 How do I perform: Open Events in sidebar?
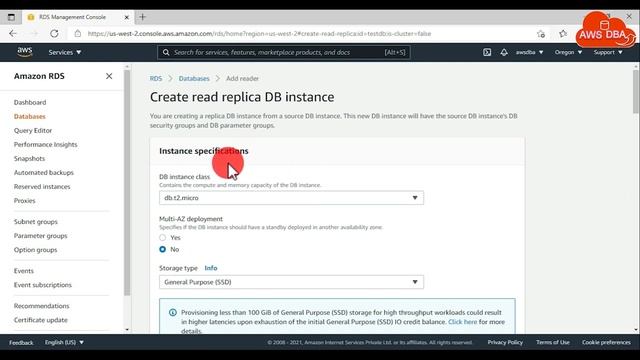point(24,271)
